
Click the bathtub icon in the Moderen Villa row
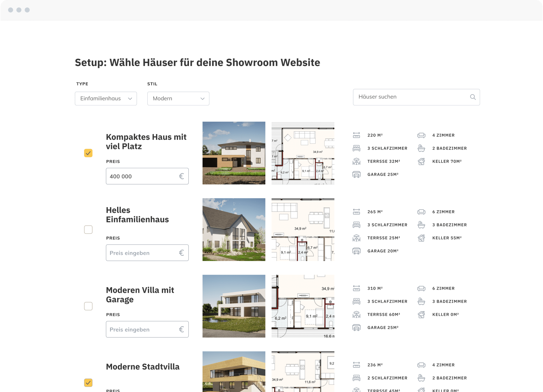(421, 301)
